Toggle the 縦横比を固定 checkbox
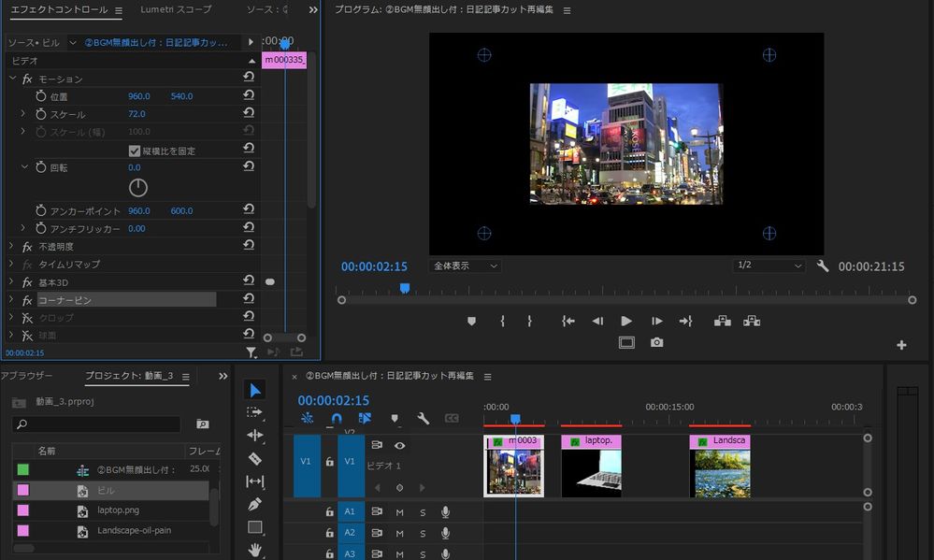 (x=135, y=151)
